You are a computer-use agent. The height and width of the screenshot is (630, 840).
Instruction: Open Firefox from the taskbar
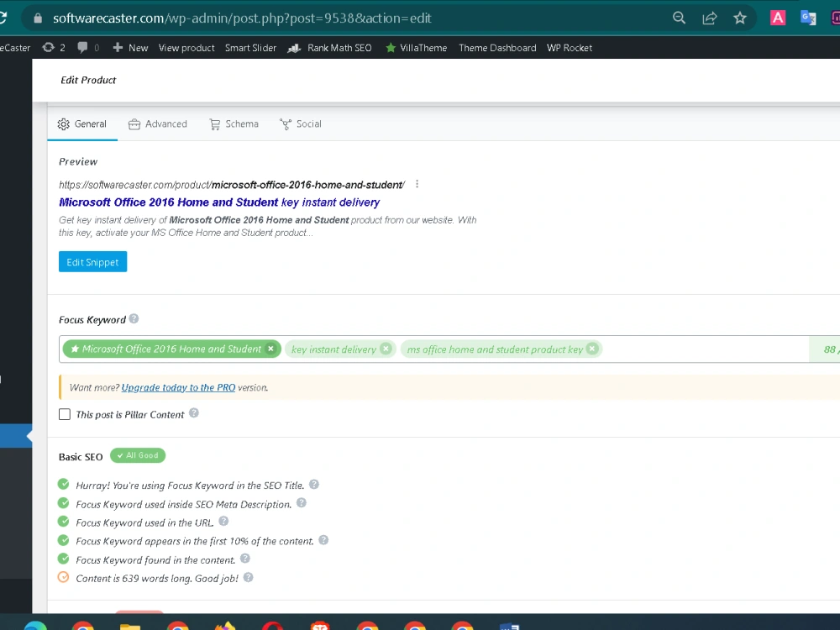coord(225,626)
